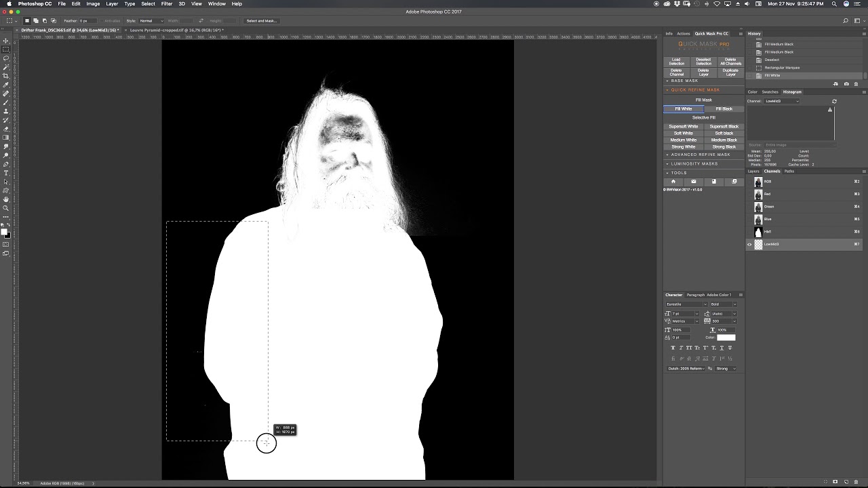Click the Select and Mask button
The width and height of the screenshot is (868, 488).
tap(261, 21)
